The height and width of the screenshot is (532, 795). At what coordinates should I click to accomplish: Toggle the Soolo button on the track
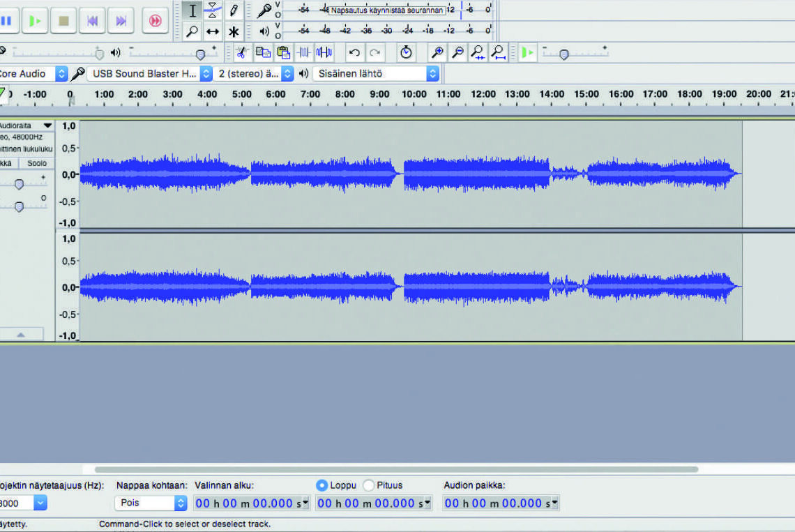click(37, 163)
